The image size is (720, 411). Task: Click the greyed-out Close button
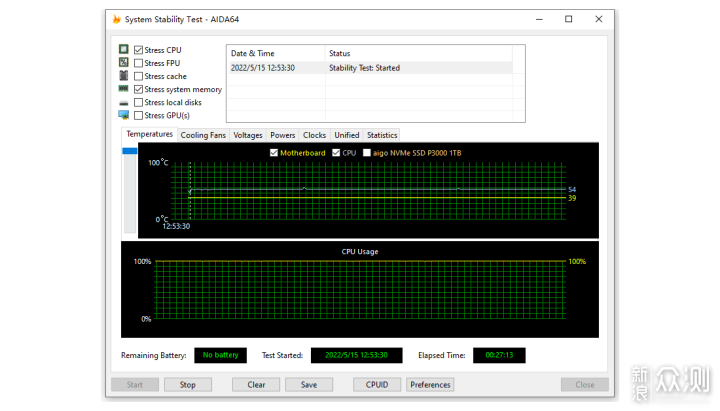[585, 385]
